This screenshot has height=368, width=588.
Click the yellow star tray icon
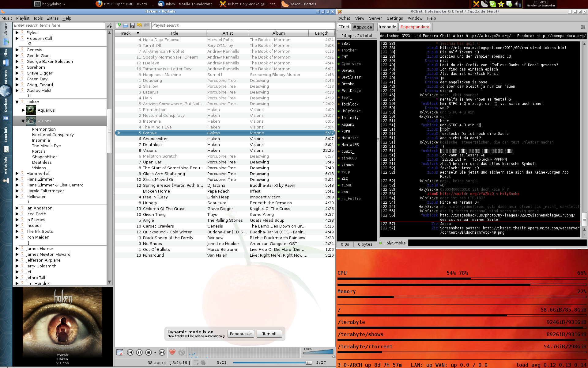(x=501, y=4)
